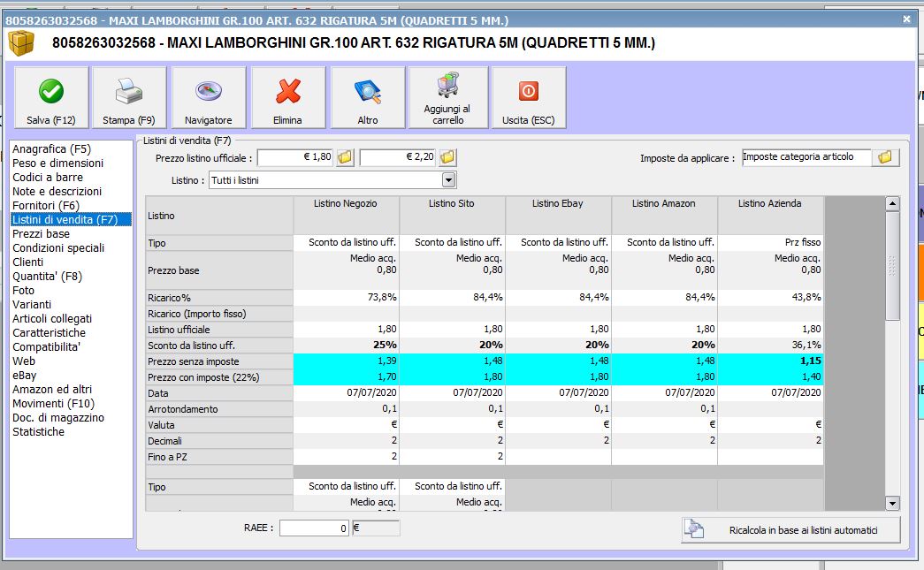The image size is (924, 570).
Task: Open Amazon ed altri section
Action: pyautogui.click(x=52, y=389)
